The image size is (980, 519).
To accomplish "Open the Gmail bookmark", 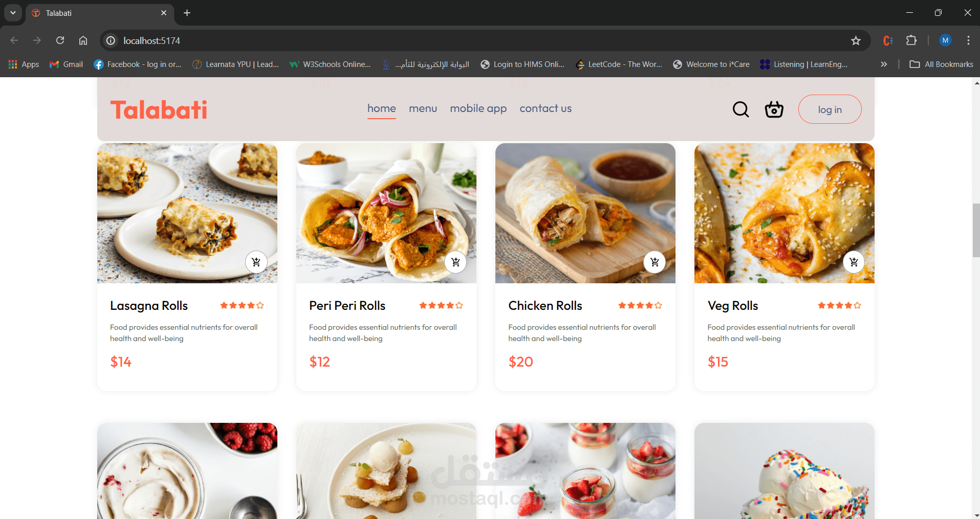I will point(67,64).
